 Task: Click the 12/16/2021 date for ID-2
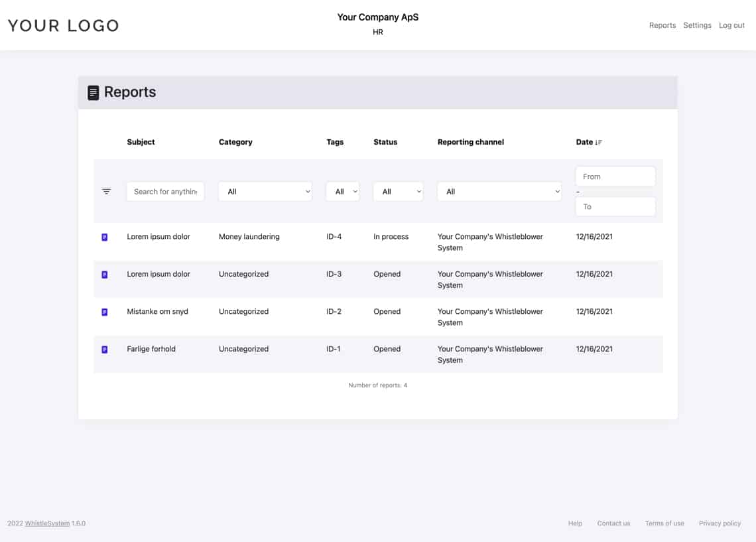pos(594,312)
